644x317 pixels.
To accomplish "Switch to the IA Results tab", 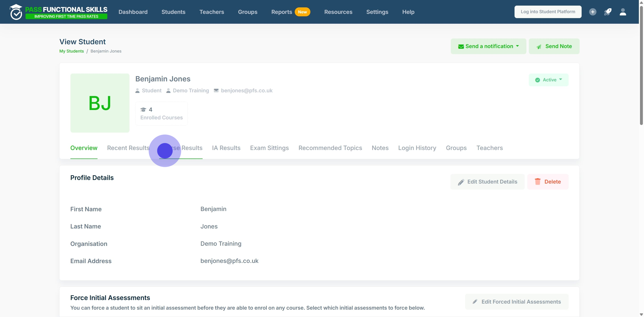I will click(x=226, y=148).
